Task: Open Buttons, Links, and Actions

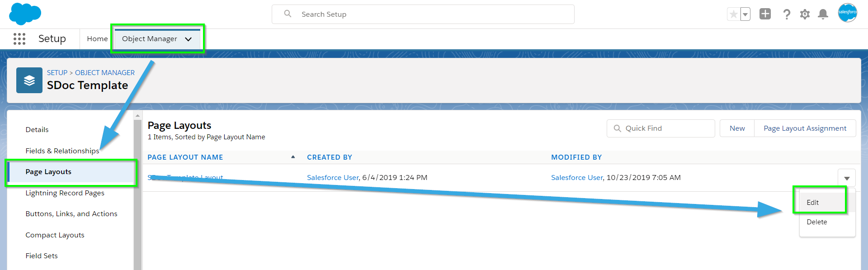Action: (x=71, y=214)
